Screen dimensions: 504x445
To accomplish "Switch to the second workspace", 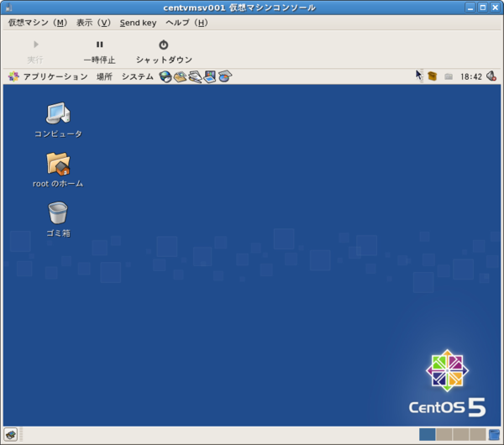I will (x=444, y=435).
